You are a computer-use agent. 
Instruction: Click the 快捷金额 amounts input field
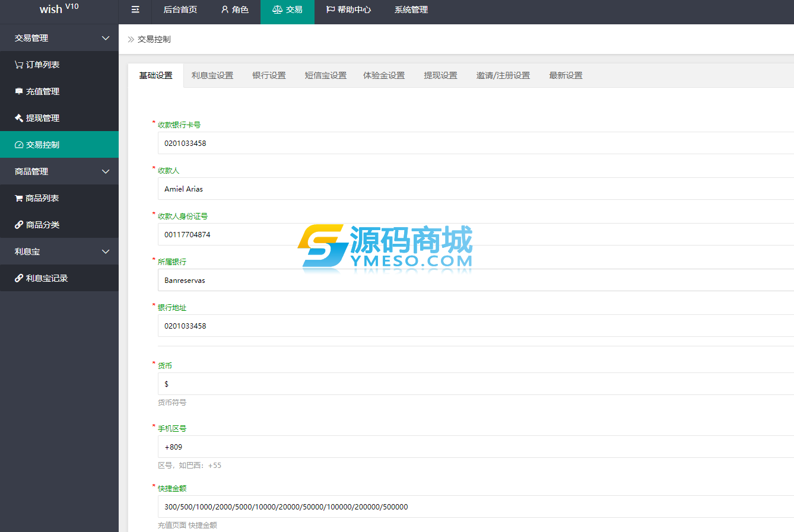click(476, 506)
